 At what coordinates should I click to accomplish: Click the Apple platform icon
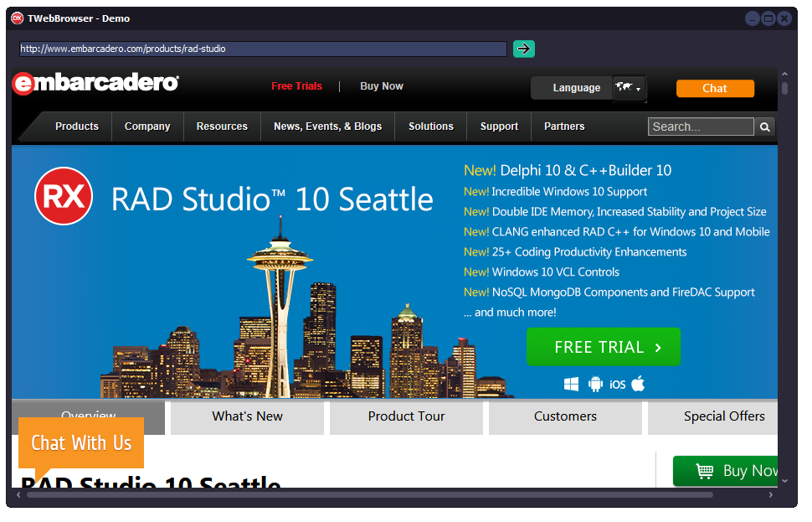click(x=638, y=384)
